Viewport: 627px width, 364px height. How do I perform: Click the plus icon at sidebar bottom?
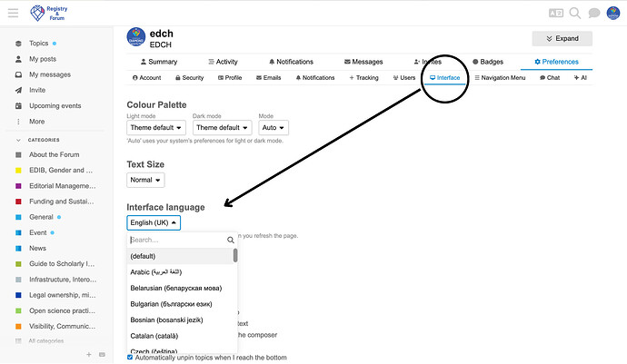click(x=89, y=354)
